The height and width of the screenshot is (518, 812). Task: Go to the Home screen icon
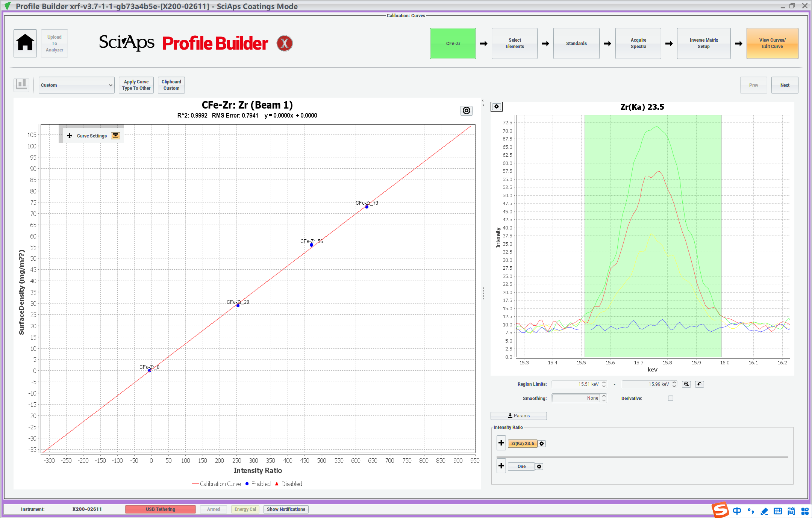point(25,43)
